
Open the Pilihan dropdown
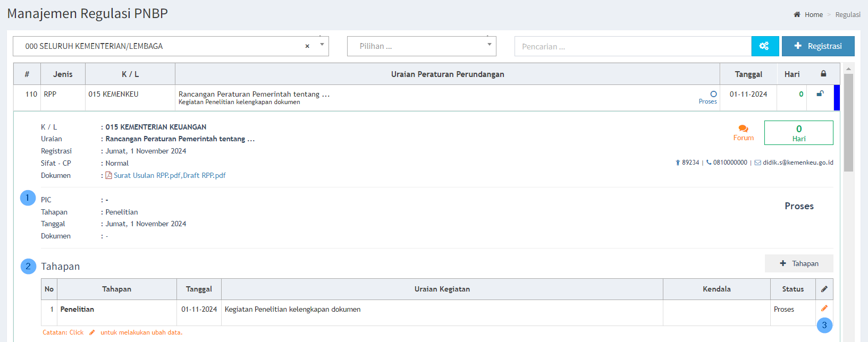tap(421, 46)
